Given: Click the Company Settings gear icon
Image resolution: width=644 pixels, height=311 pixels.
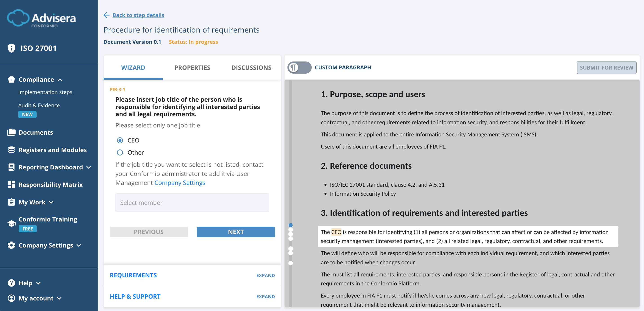Looking at the screenshot, I should pos(11,245).
